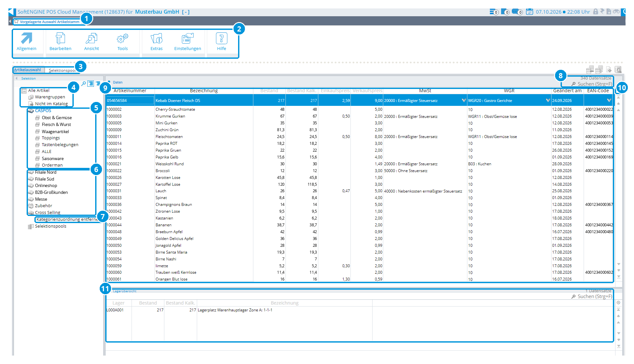This screenshot has width=634, height=364.
Task: Open the chat messages counter icon
Action: click(517, 12)
